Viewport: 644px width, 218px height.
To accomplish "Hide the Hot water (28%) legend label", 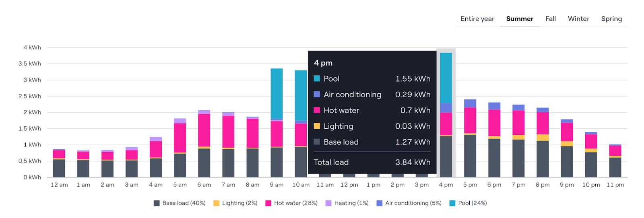I will [x=295, y=203].
